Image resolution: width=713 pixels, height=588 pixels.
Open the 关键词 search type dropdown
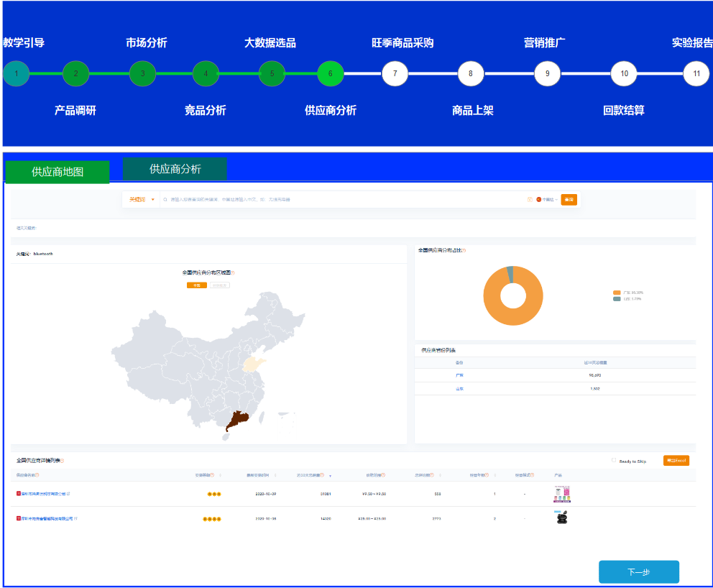(x=142, y=199)
